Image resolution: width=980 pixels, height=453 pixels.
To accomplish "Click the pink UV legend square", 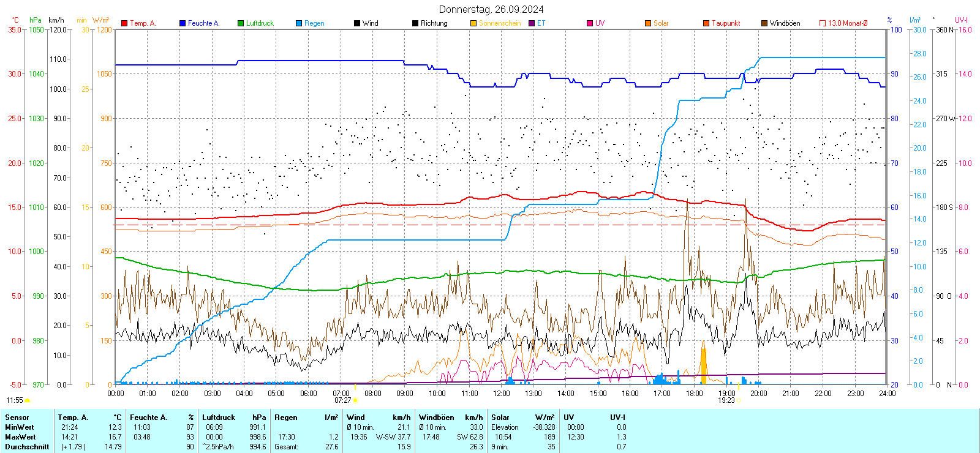I will (590, 23).
